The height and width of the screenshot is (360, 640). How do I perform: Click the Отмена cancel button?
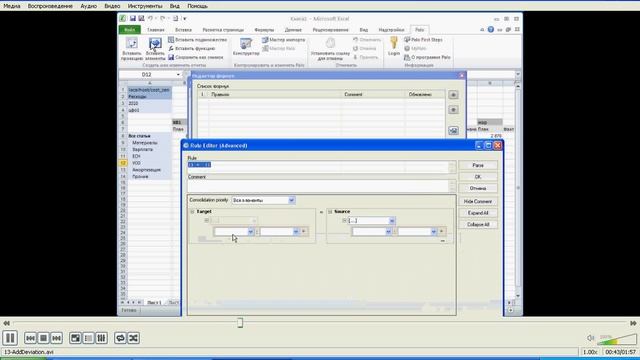478,188
